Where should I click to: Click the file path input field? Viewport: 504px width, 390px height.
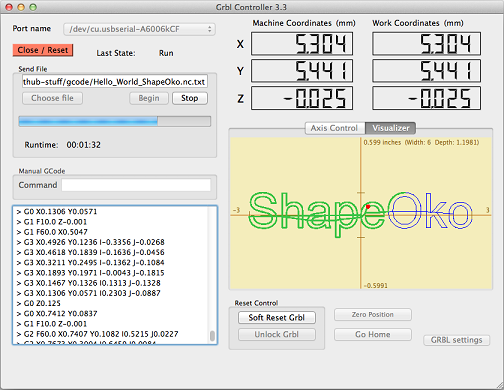(115, 81)
